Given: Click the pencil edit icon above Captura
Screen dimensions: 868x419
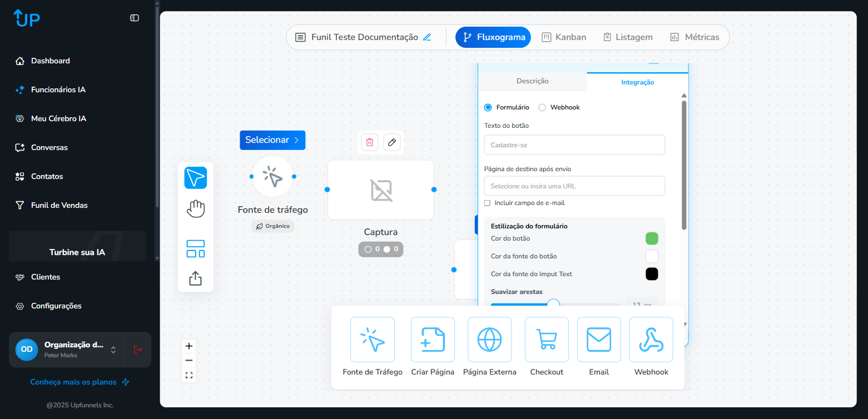Looking at the screenshot, I should click(x=392, y=142).
